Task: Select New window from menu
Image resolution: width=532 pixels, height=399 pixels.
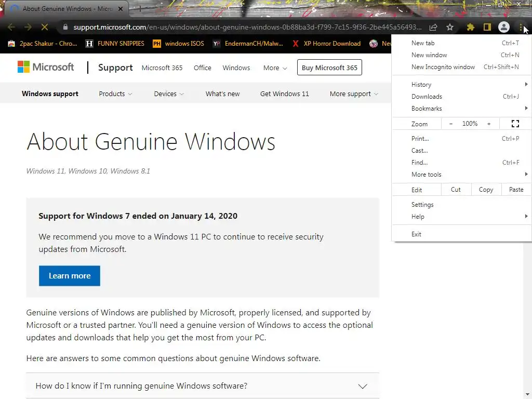Action: click(x=462, y=55)
